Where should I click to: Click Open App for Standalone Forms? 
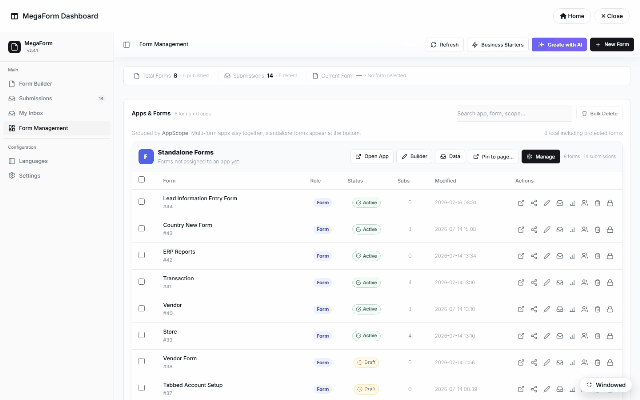372,156
